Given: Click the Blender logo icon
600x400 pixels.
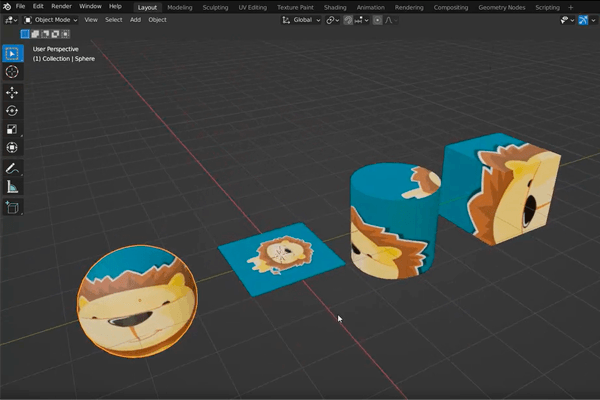Looking at the screenshot, I should (7, 7).
